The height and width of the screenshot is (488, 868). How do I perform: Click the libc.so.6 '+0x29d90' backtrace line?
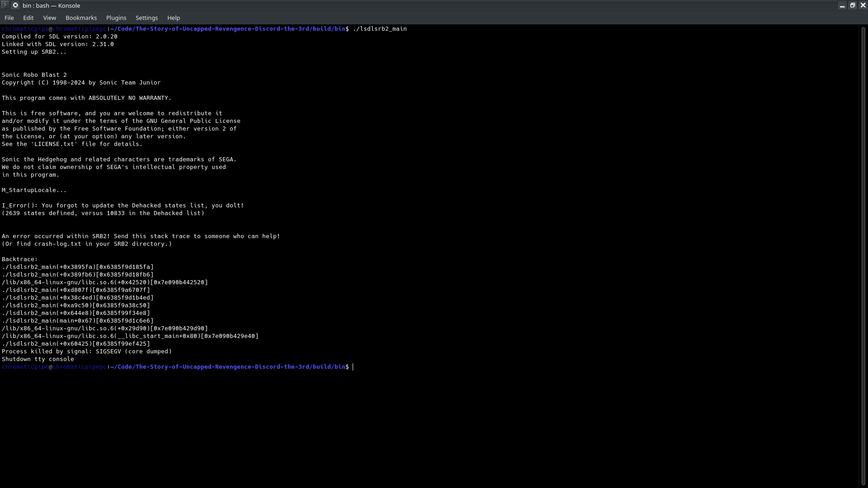click(105, 328)
